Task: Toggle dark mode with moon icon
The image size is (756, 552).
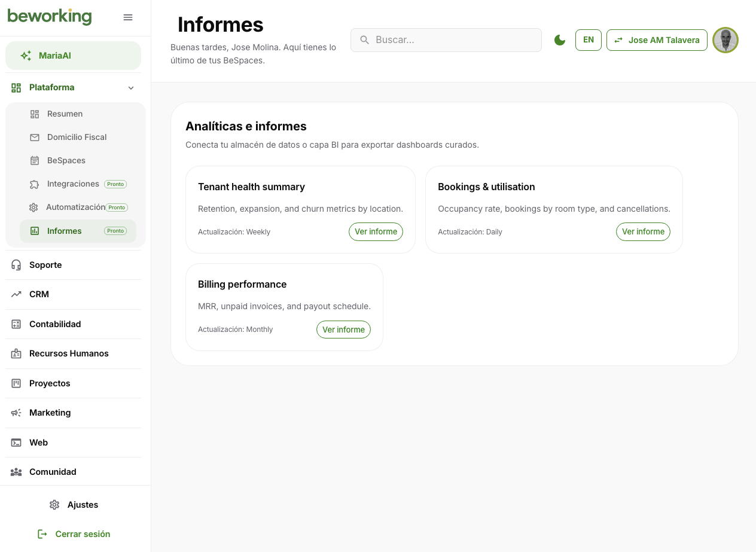Action: (x=560, y=40)
